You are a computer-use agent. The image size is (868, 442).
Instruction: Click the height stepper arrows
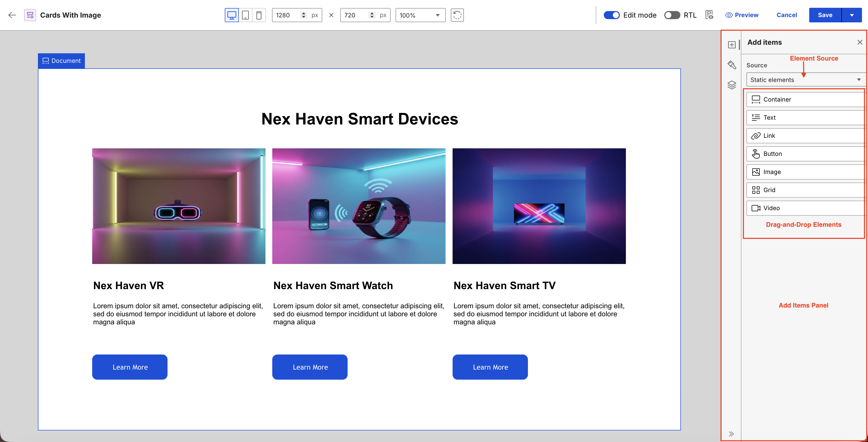tap(372, 15)
